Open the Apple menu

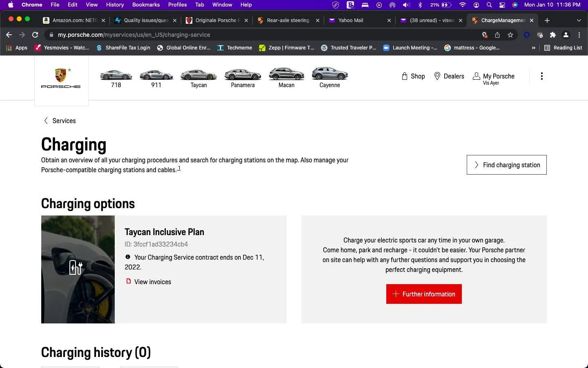11,5
